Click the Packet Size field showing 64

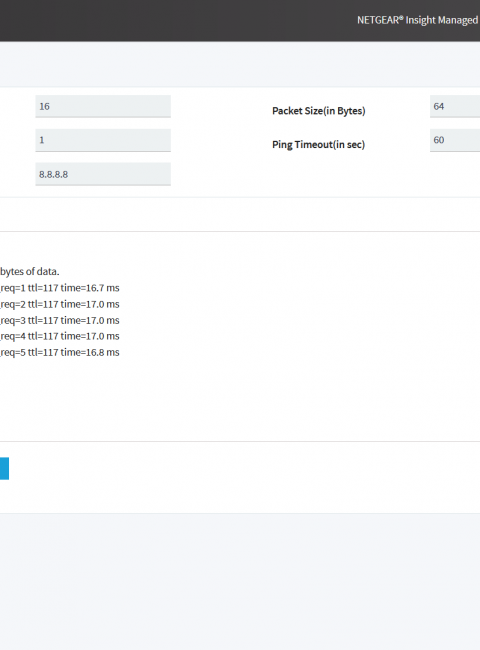tap(455, 107)
